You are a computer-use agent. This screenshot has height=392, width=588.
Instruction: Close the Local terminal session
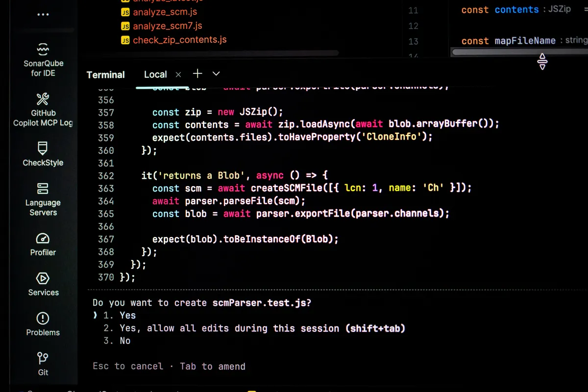[178, 74]
